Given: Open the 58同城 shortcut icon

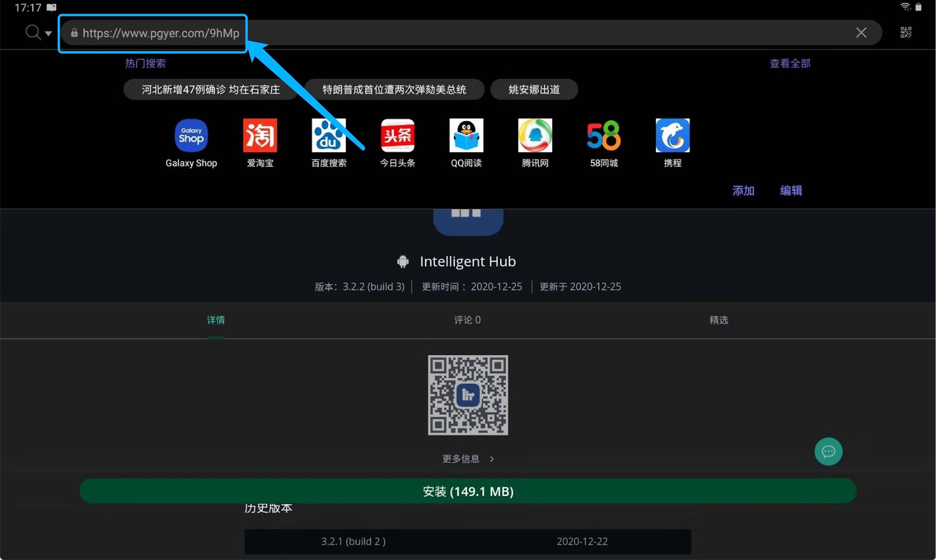Looking at the screenshot, I should pyautogui.click(x=604, y=136).
